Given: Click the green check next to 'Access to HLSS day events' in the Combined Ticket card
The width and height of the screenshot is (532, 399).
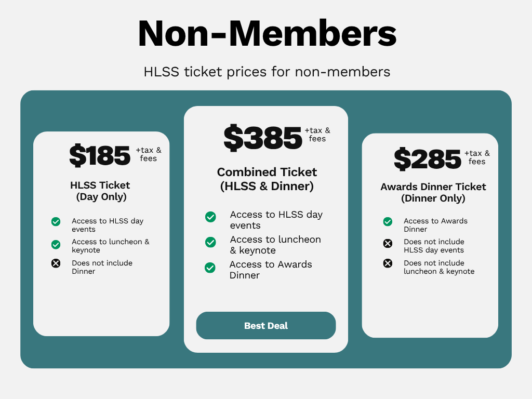Looking at the screenshot, I should tap(210, 217).
